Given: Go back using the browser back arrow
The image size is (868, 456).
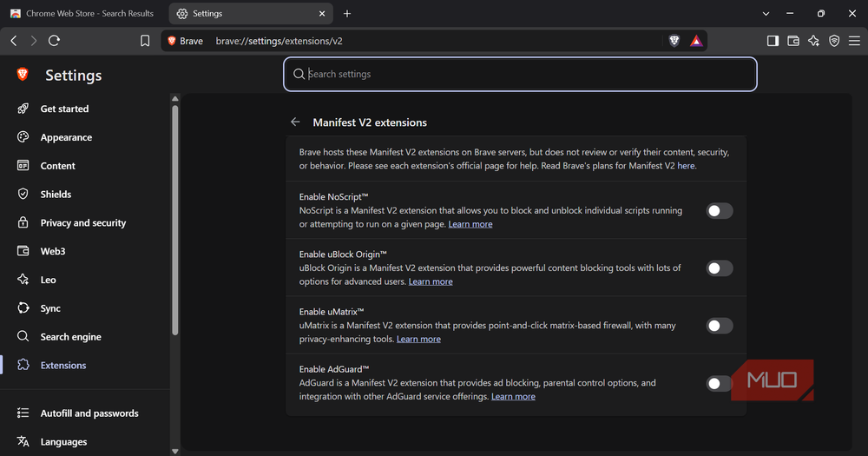Looking at the screenshot, I should (x=14, y=41).
